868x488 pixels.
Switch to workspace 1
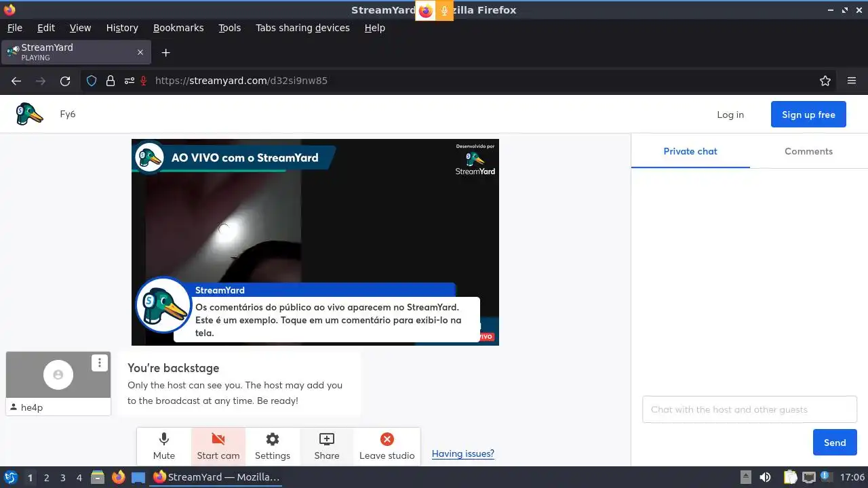click(x=30, y=477)
